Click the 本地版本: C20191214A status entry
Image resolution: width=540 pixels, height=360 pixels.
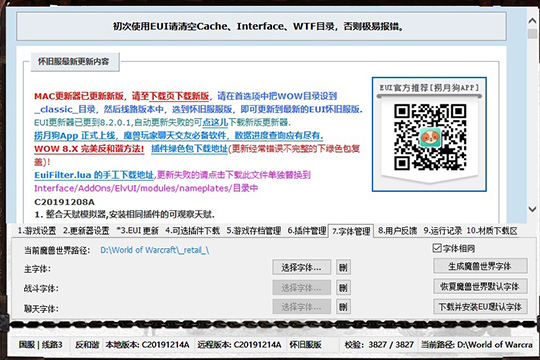pos(148,344)
